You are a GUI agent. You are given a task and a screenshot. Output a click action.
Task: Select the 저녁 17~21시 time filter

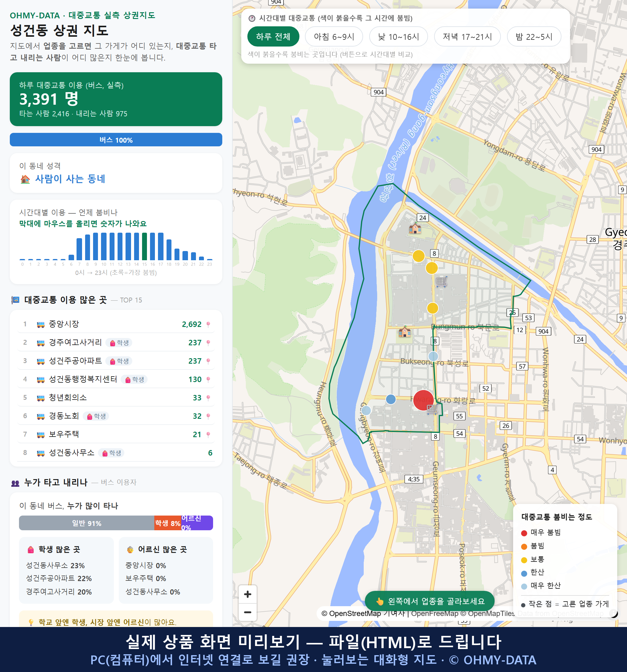pos(467,36)
